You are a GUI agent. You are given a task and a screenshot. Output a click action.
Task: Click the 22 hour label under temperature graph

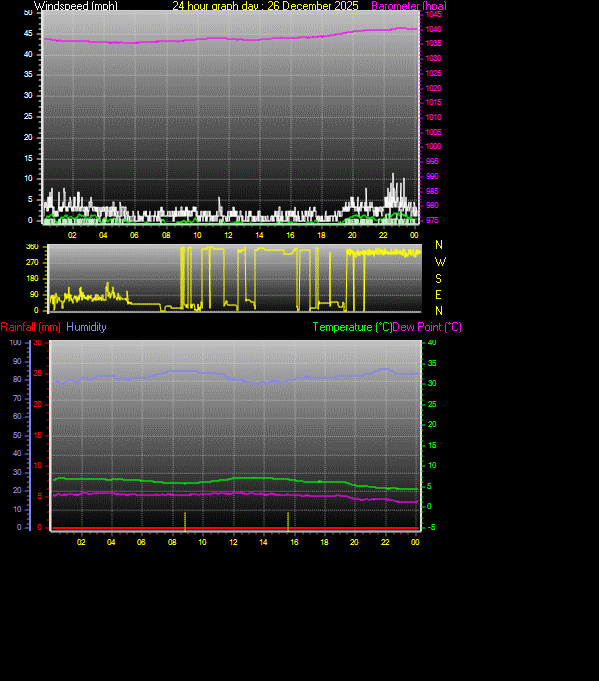385,542
